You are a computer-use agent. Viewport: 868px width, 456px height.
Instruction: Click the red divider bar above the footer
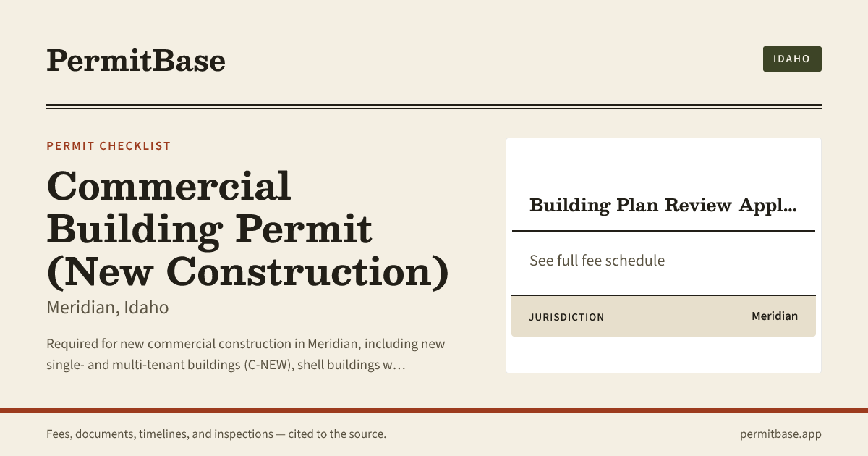434,410
